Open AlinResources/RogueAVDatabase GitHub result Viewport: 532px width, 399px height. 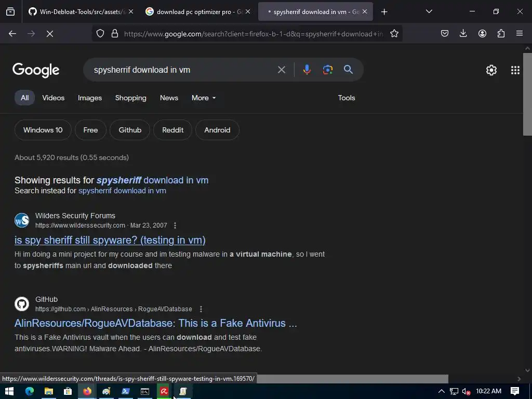[155, 323]
